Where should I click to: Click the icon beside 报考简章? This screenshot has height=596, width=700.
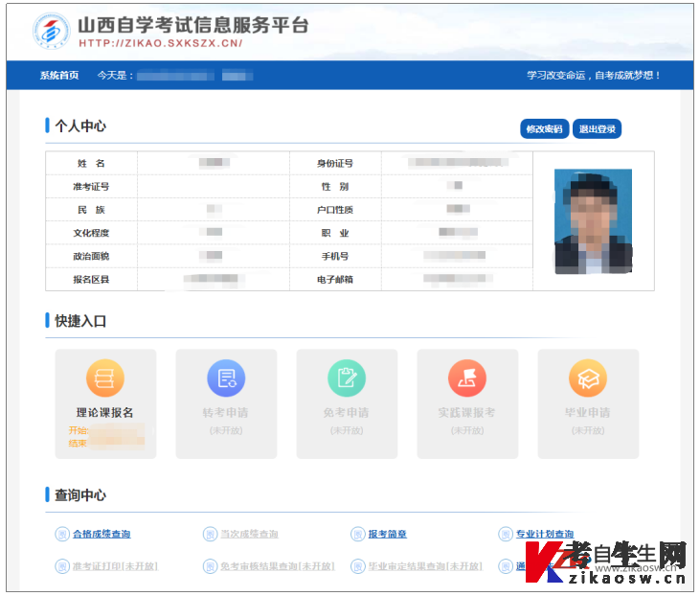tap(357, 534)
